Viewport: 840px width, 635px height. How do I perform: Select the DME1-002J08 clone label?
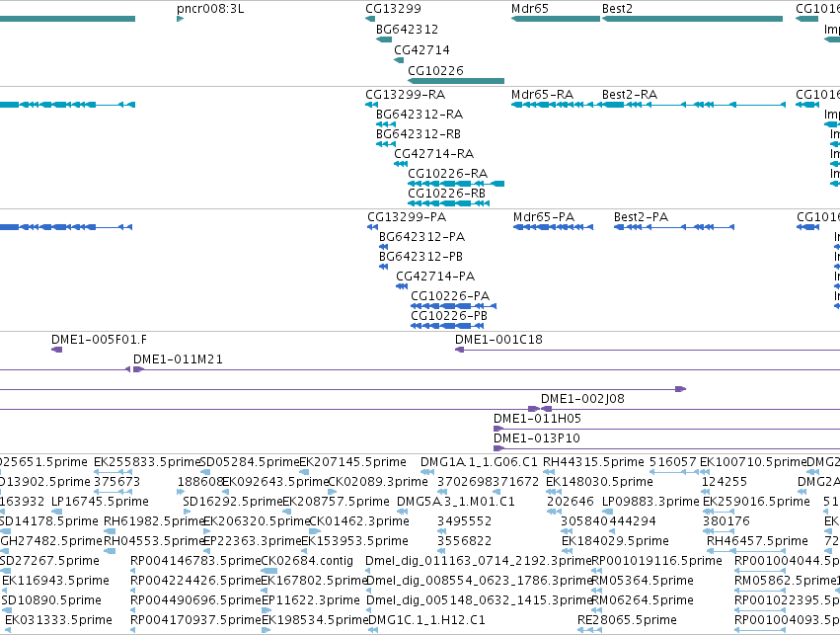[x=582, y=399]
